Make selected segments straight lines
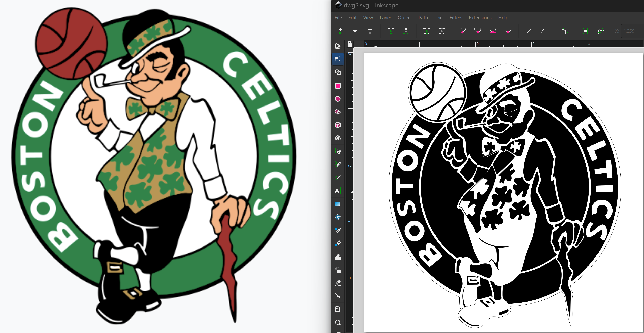The width and height of the screenshot is (644, 333). (529, 31)
